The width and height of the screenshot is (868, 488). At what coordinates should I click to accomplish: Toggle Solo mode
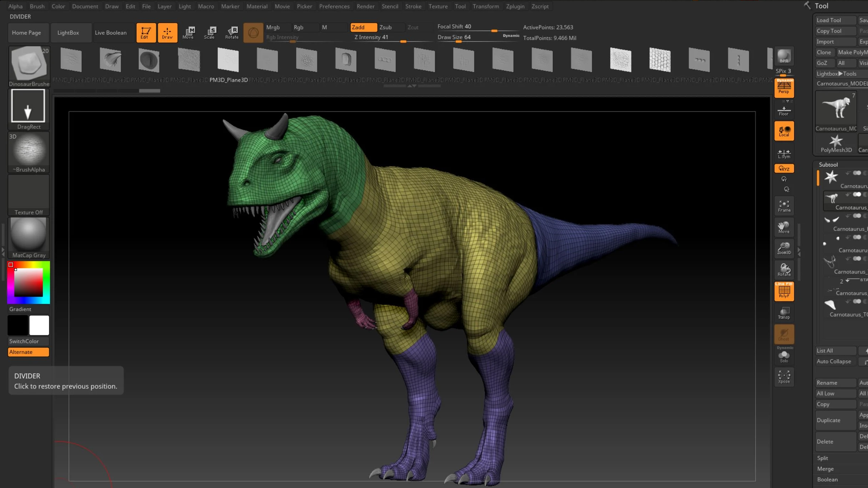click(784, 356)
